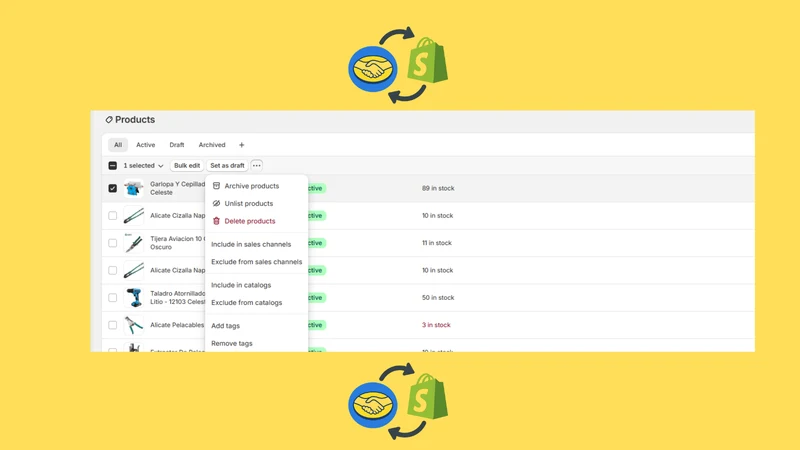Image resolution: width=800 pixels, height=450 pixels.
Task: Click the Tijera Aviacion product name
Action: point(177,243)
